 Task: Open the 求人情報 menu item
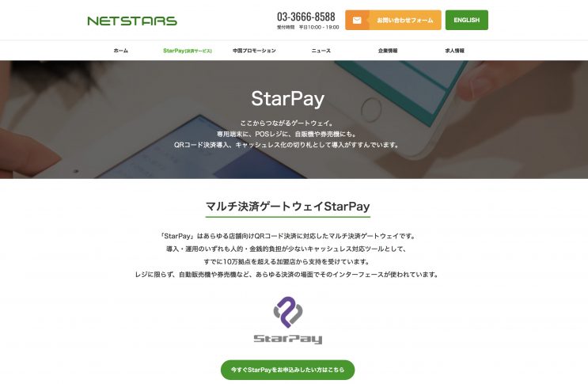(x=454, y=51)
